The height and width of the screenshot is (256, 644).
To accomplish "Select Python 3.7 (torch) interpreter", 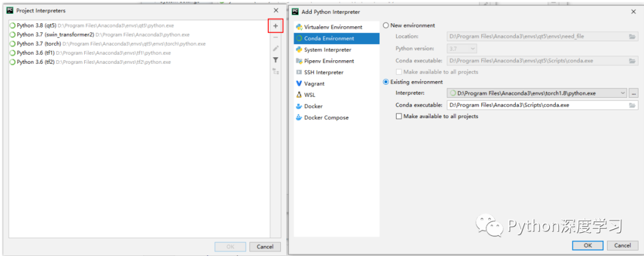I will point(139,44).
